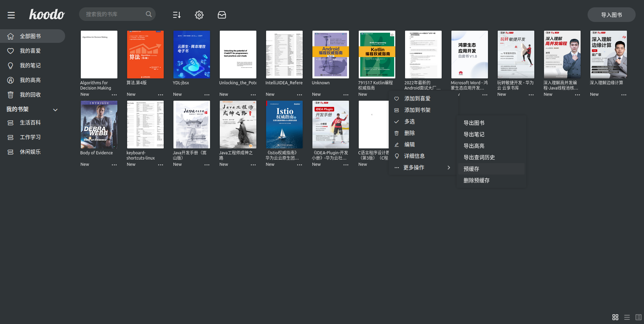Open 我的回收 trash in sidebar
This screenshot has width=644, height=324.
(32, 95)
